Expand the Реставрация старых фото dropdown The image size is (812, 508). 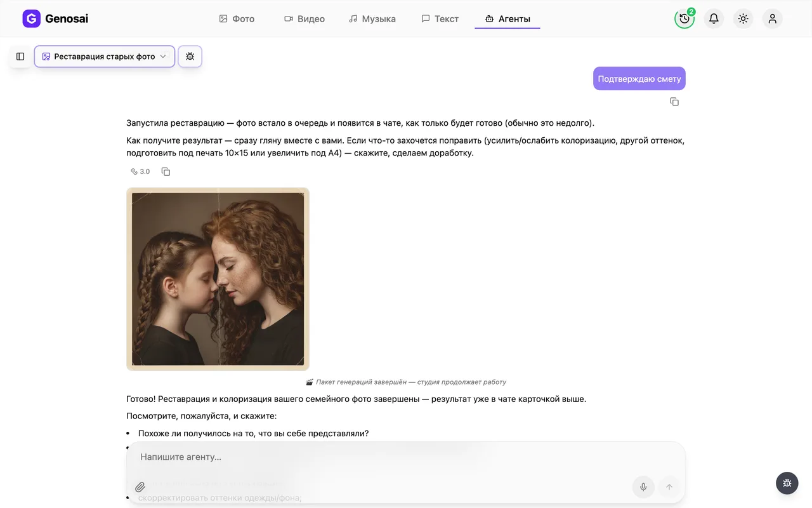coord(105,57)
